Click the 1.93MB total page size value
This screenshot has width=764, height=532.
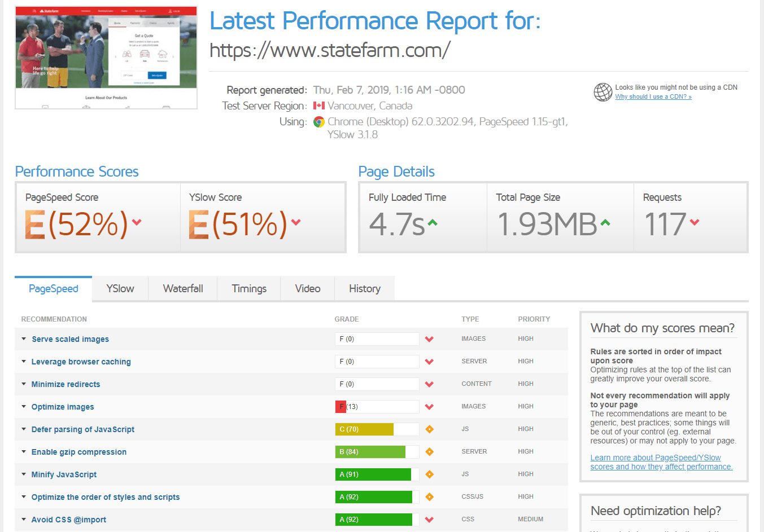tap(547, 225)
